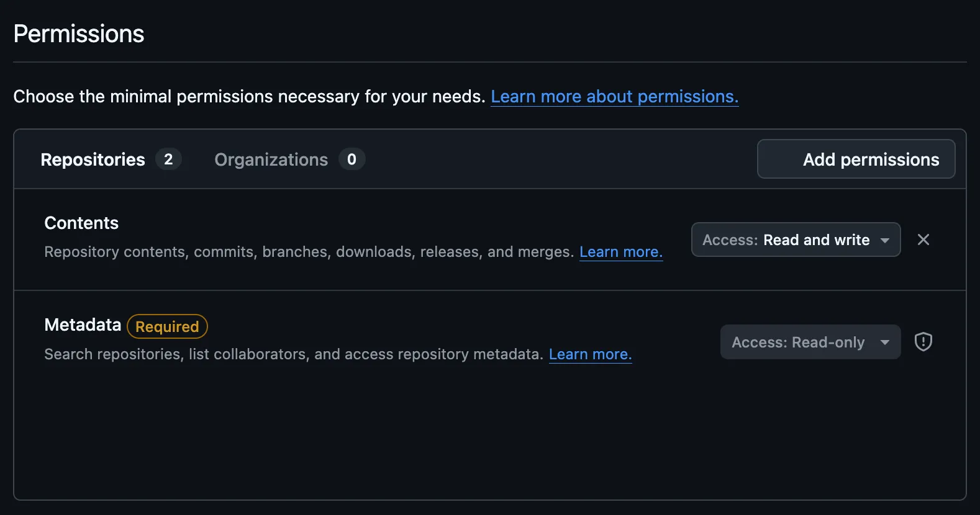Viewport: 980px width, 515px height.
Task: Click the dropdown caret on Read-only selector
Action: coord(884,342)
